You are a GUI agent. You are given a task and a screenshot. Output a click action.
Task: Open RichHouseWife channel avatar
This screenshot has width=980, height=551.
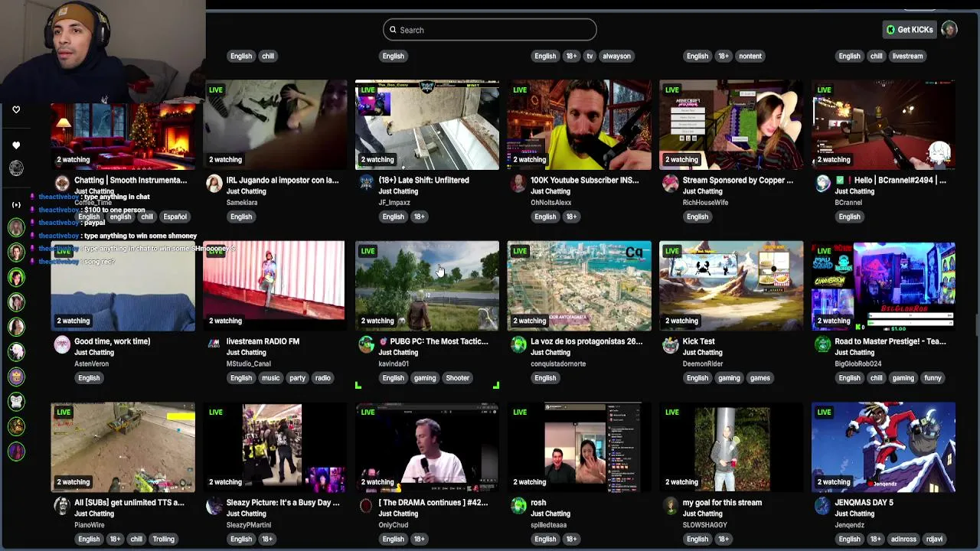pos(671,184)
